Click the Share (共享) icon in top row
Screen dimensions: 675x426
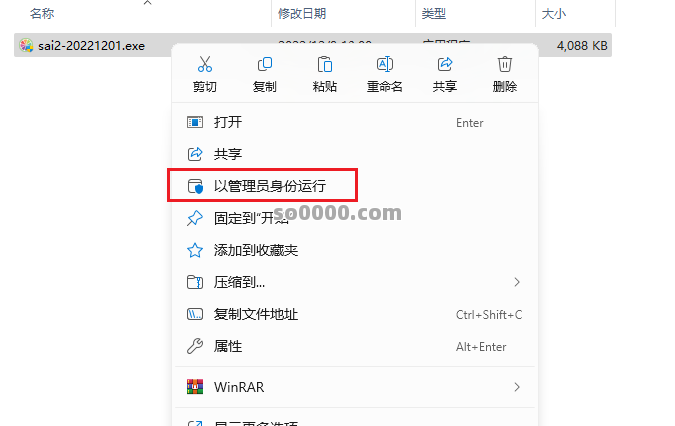click(x=445, y=64)
